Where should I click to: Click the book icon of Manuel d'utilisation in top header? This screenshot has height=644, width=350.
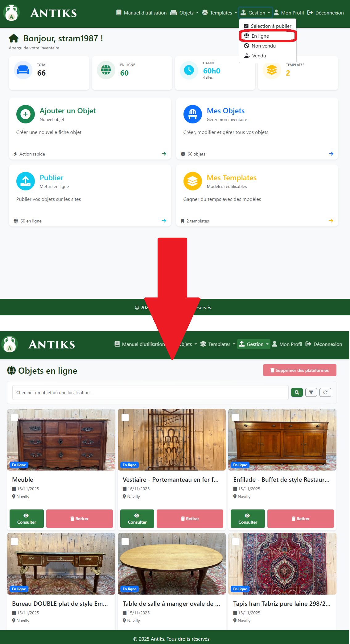(119, 13)
